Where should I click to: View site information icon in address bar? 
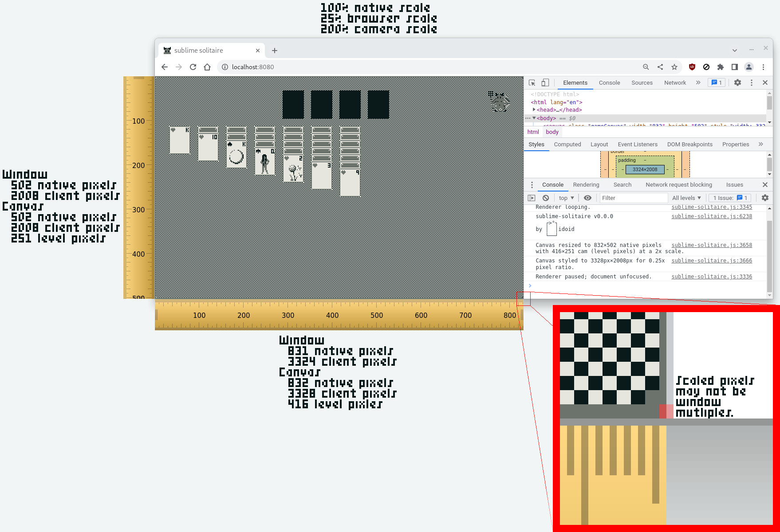click(225, 67)
